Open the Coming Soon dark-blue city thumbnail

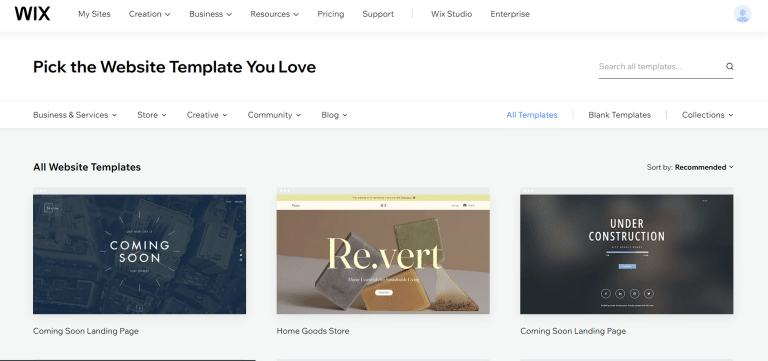click(140, 251)
